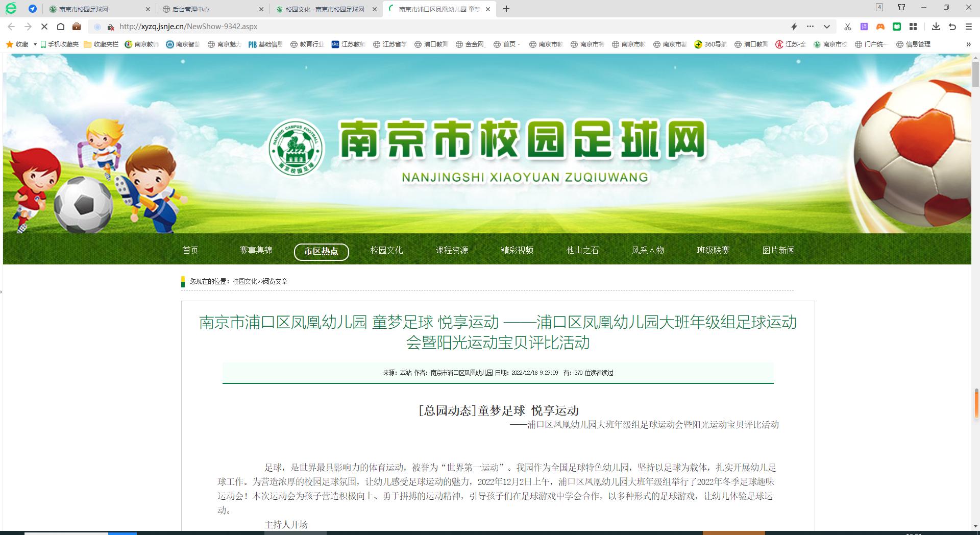The width and height of the screenshot is (980, 535).
Task: Open the 手机收藏夹 bookmark
Action: tap(59, 44)
